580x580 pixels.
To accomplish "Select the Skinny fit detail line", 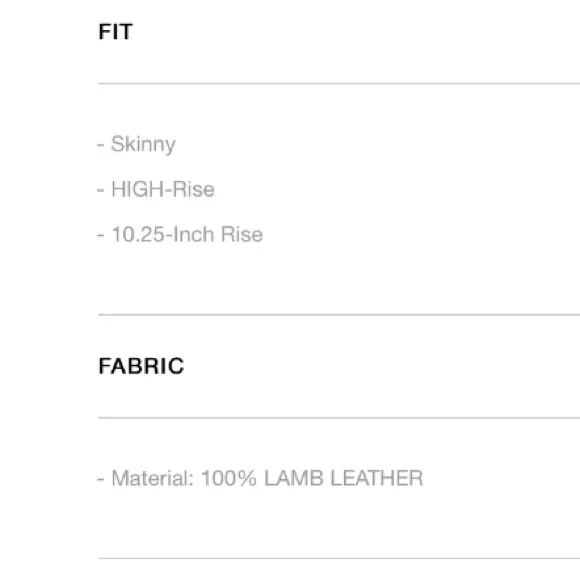I will pos(136,144).
